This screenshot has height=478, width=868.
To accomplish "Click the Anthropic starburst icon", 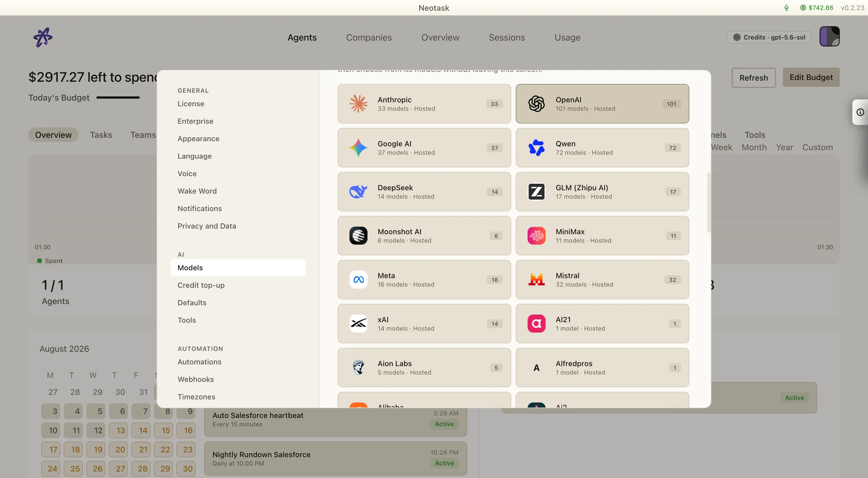I will click(x=358, y=104).
